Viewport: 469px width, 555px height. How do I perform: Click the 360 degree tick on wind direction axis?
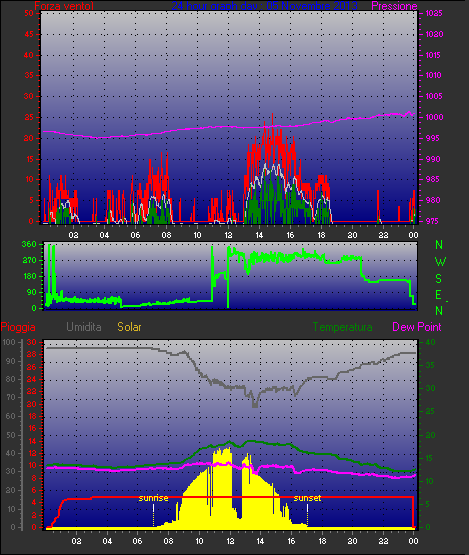(29, 244)
